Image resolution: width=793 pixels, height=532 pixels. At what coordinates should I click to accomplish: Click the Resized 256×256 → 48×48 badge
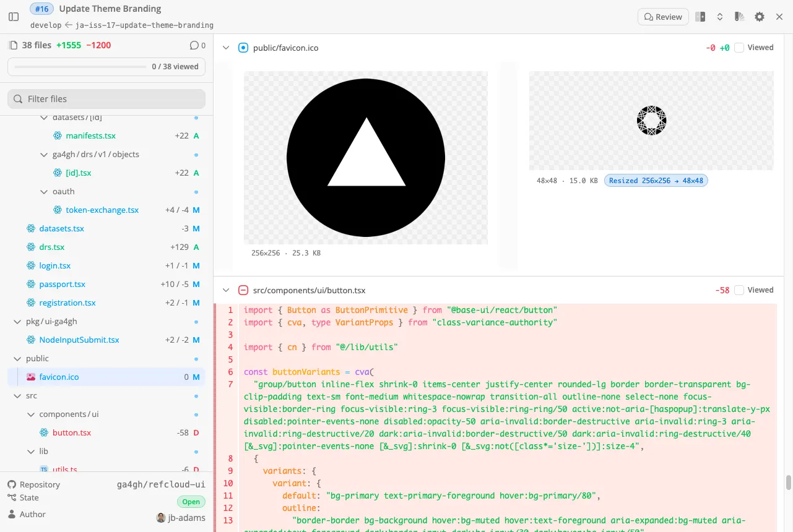point(656,181)
